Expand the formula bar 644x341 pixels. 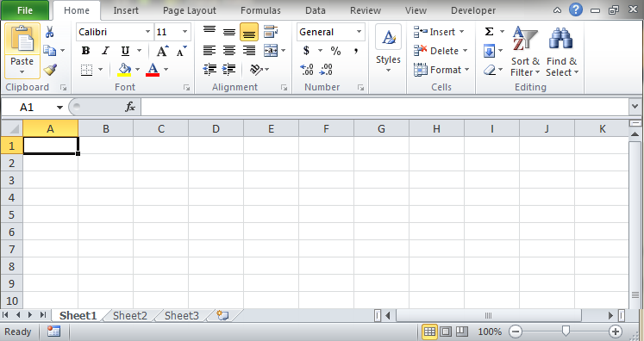(635, 107)
